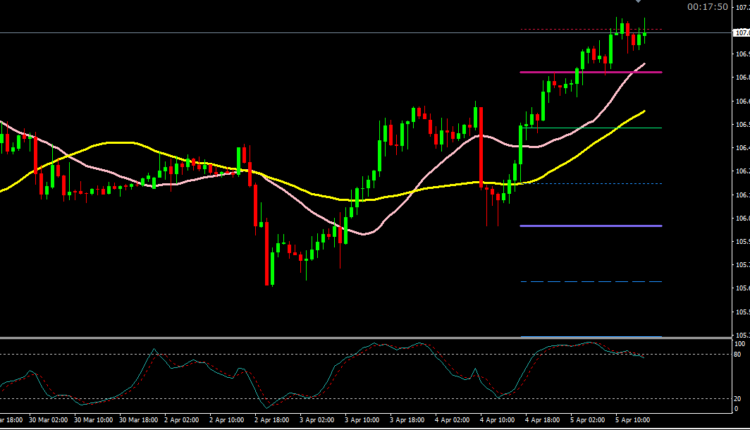Select the highlighted current price label on price scale
Screen dimensions: 750x430
pyautogui.click(x=742, y=33)
